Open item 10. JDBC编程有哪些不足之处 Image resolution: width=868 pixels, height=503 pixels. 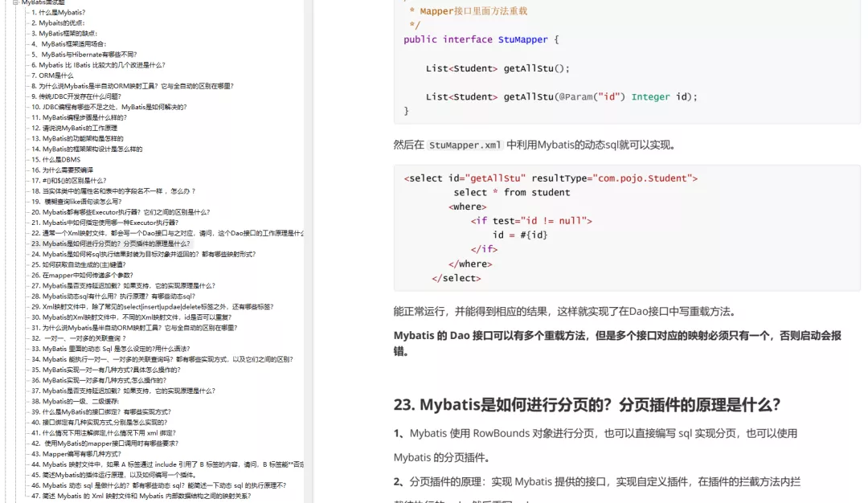(109, 107)
